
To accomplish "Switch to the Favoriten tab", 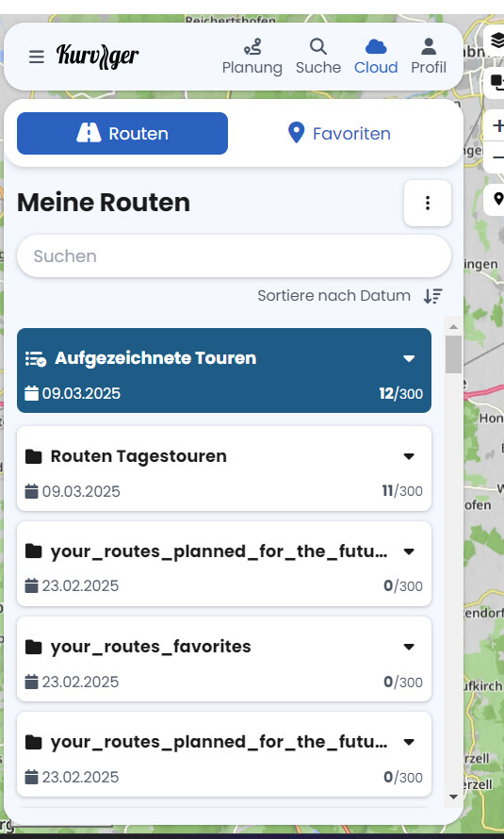I will 339,133.
